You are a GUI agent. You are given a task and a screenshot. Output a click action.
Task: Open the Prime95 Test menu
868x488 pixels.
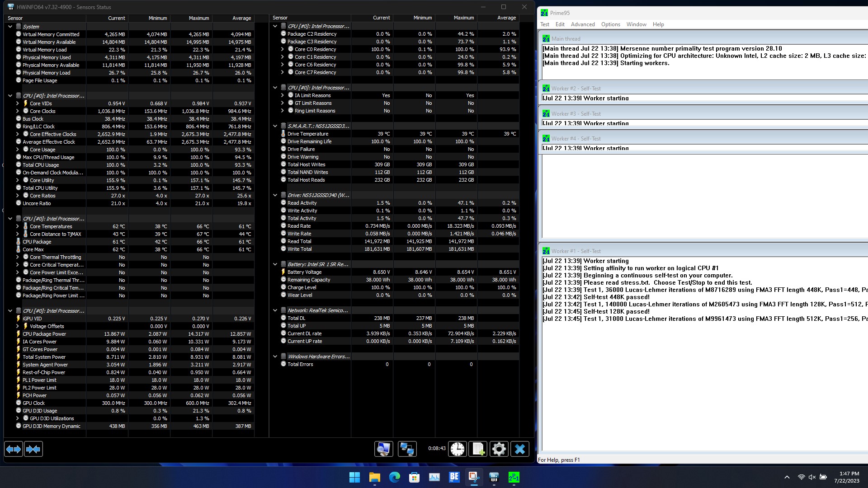545,24
